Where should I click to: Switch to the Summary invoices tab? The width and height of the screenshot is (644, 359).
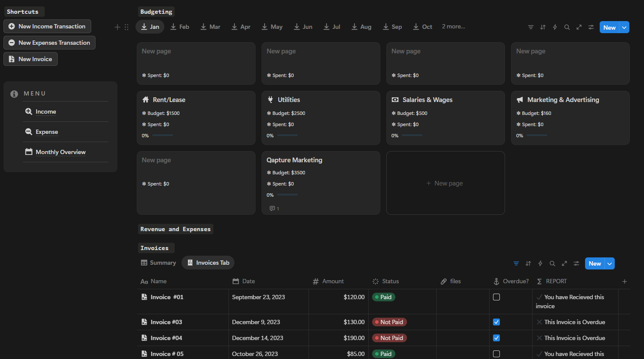click(x=159, y=263)
